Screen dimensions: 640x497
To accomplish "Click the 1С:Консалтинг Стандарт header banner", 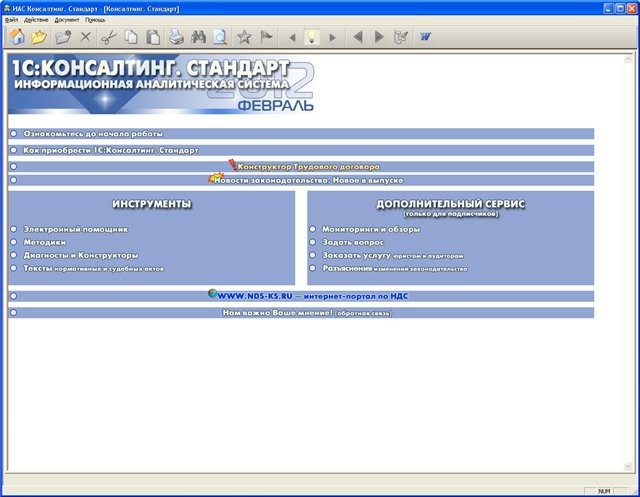I will [161, 86].
